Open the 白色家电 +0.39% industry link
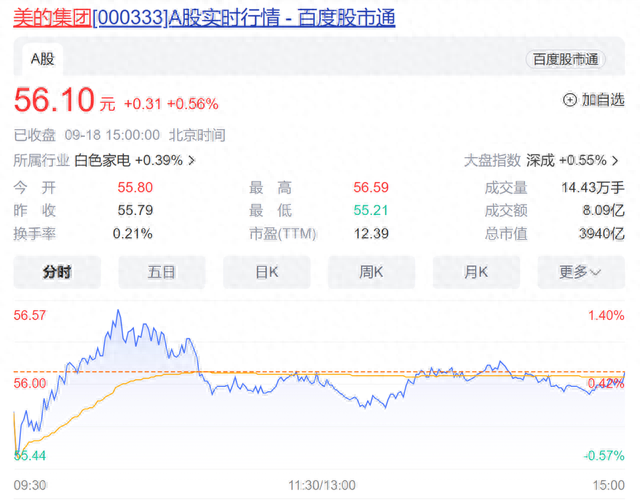The image size is (640, 502). (128, 160)
